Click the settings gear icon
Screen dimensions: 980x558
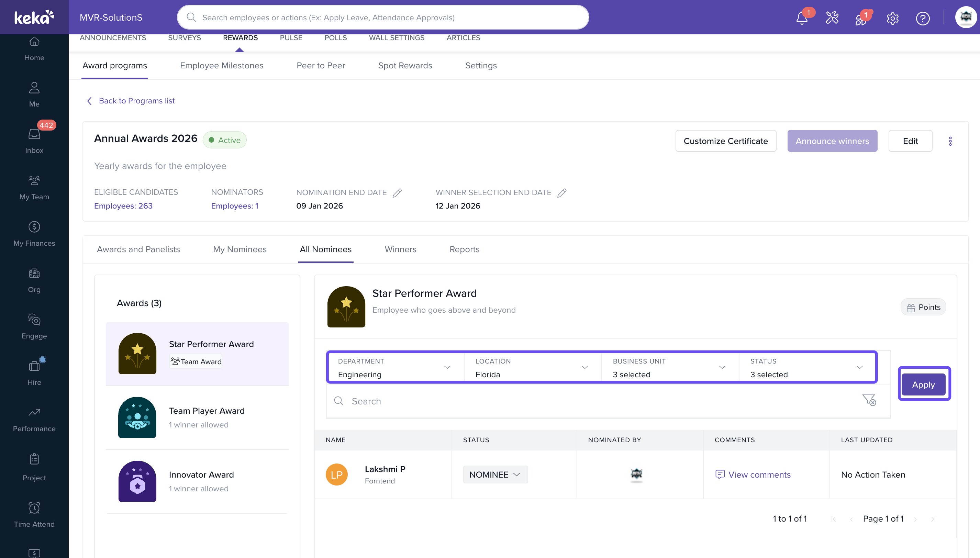click(892, 18)
